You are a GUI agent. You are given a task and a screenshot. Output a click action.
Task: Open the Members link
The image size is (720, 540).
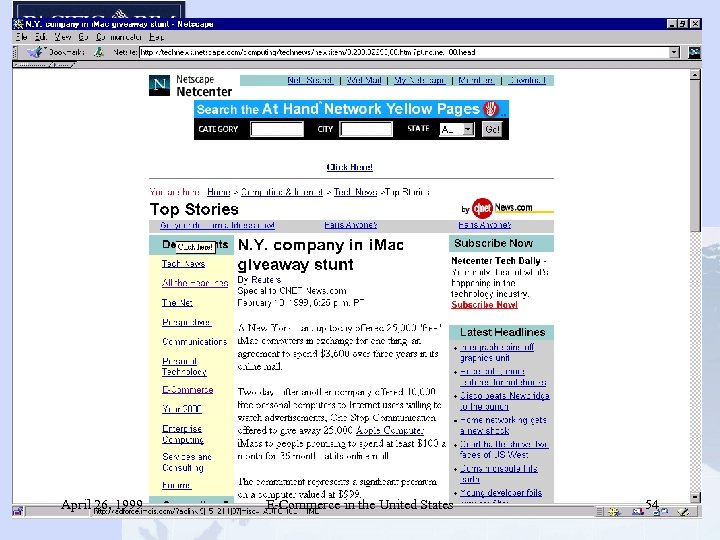(x=476, y=80)
